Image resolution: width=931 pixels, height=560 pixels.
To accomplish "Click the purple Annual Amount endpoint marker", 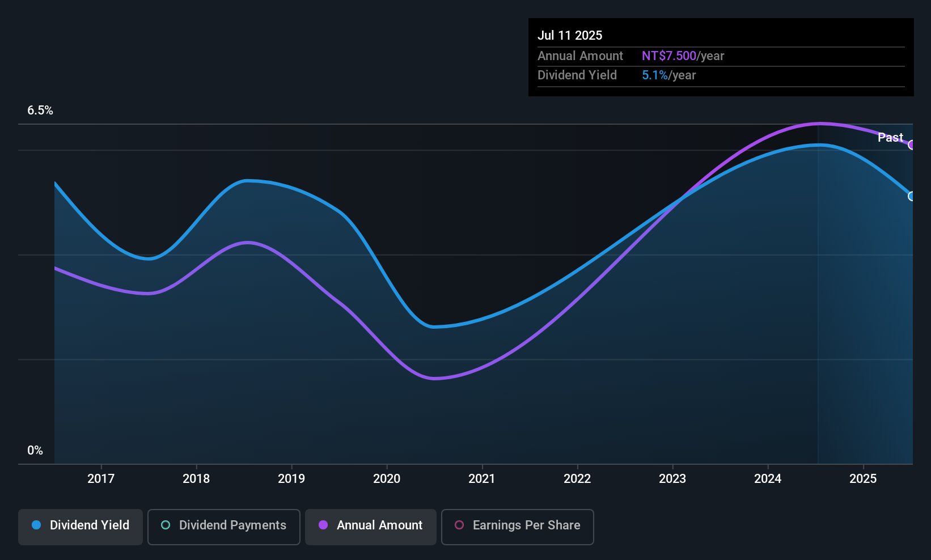I will point(912,145).
